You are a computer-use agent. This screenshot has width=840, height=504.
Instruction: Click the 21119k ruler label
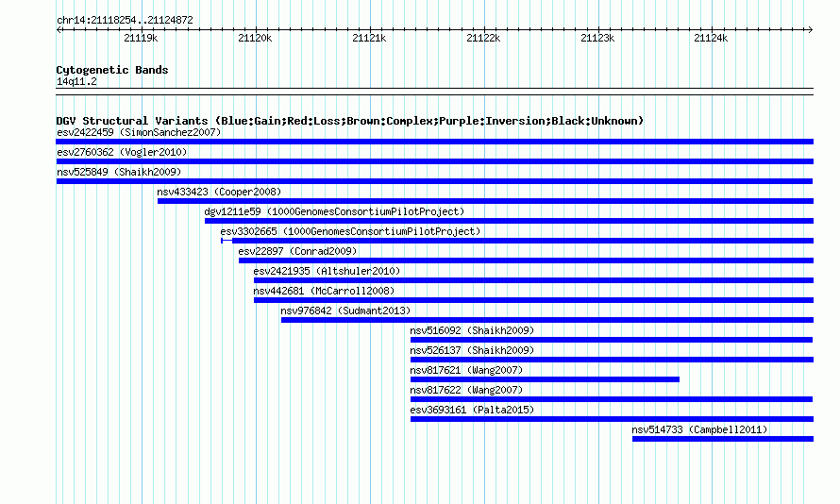pos(141,38)
